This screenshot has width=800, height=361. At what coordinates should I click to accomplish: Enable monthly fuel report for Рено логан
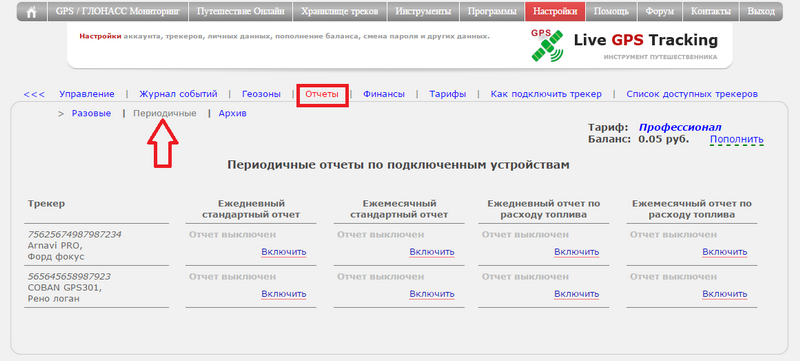tap(724, 294)
